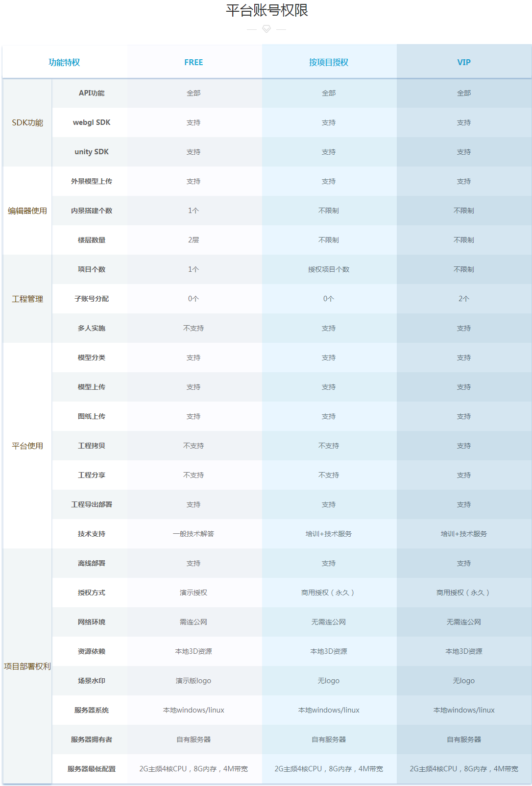
Task: Click FREE 2G主频4核CPU configuration cell
Action: (x=193, y=769)
